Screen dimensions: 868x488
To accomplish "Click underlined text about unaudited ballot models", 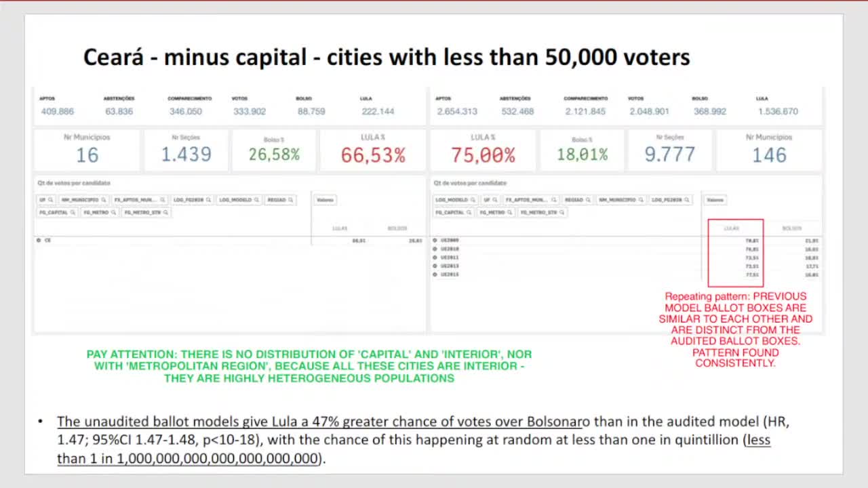I will (319, 422).
